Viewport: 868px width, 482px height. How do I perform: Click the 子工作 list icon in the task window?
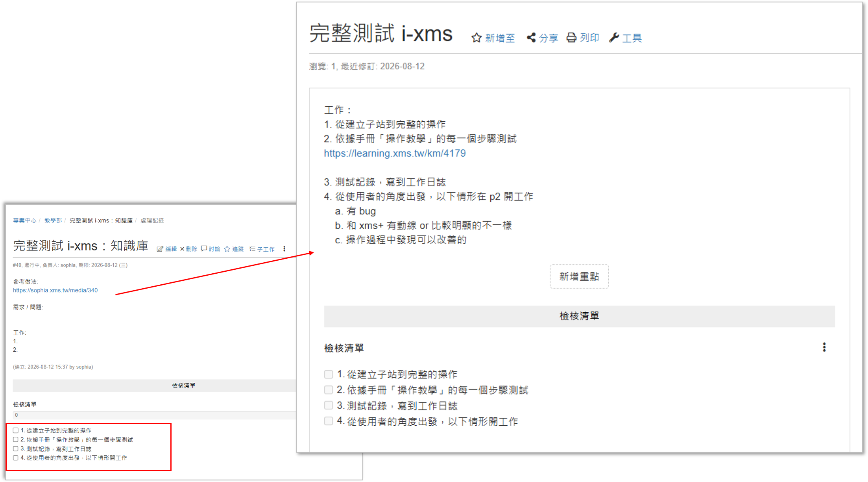[x=253, y=249]
